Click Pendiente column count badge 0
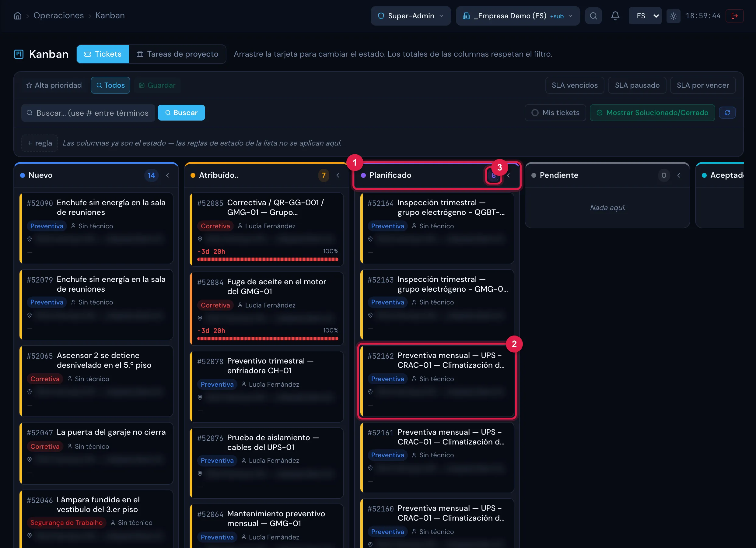This screenshot has width=756, height=548. point(664,175)
